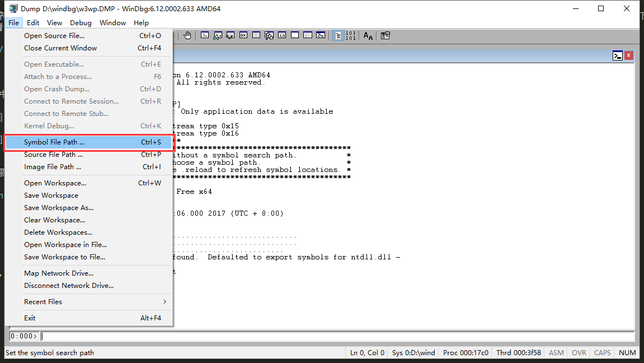
Task: Toggle Source mode off with the 101 icon
Action: [x=350, y=35]
